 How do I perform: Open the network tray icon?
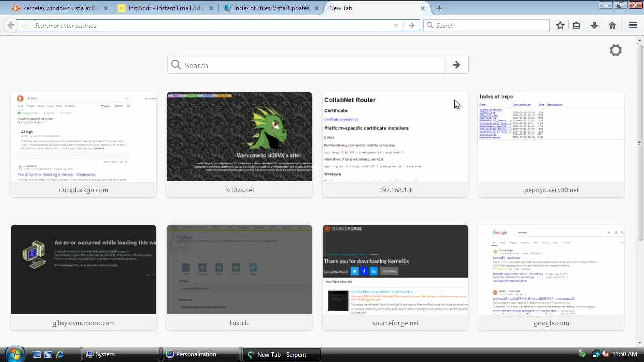(x=596, y=354)
